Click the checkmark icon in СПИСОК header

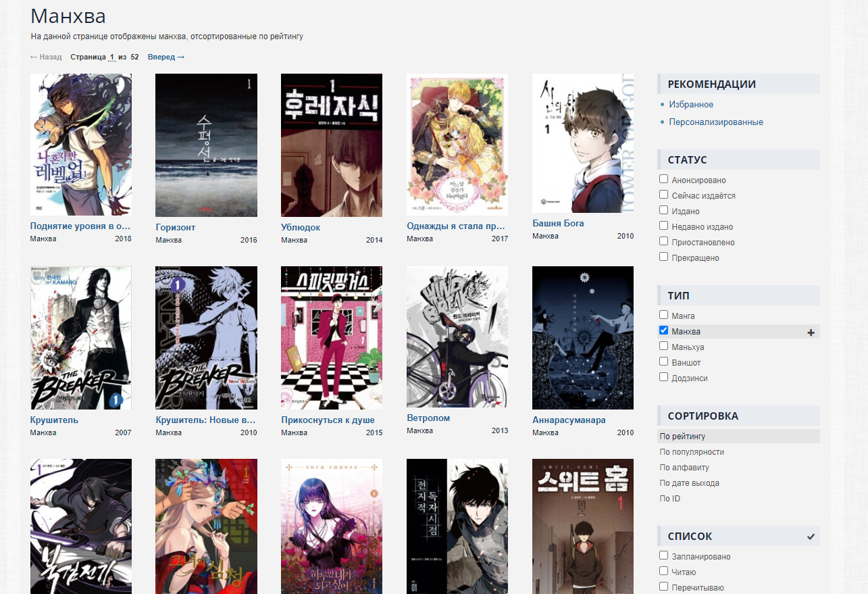click(811, 537)
